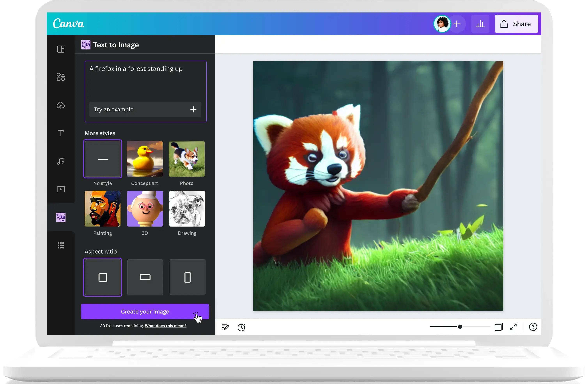This screenshot has width=588, height=384.
Task: Select the Concept art style
Action: point(145,159)
